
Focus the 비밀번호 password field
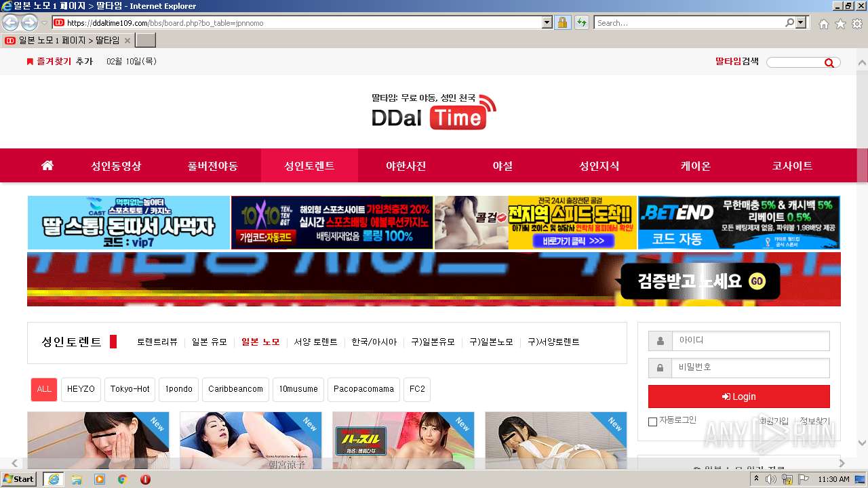tap(751, 368)
